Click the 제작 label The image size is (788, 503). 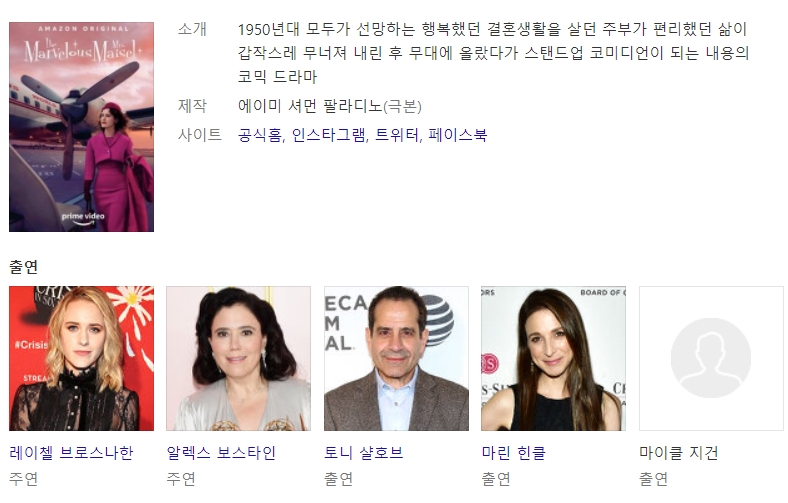(x=192, y=106)
